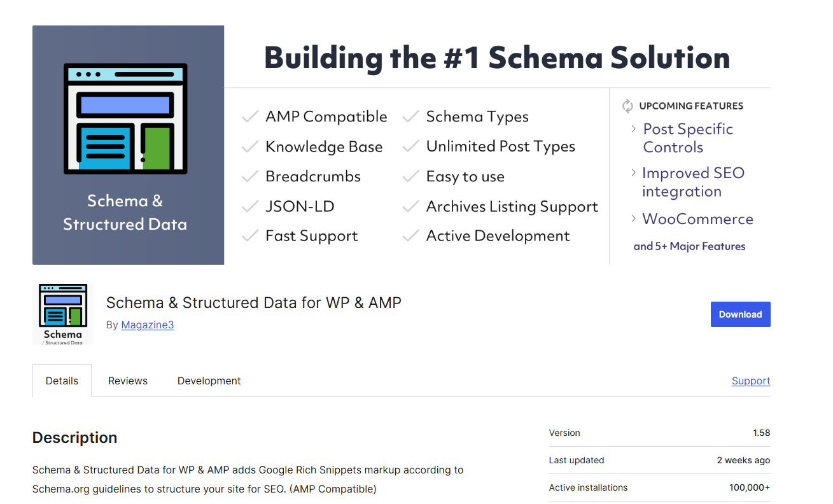833x504 pixels.
Task: Open the Development tab
Action: (209, 381)
